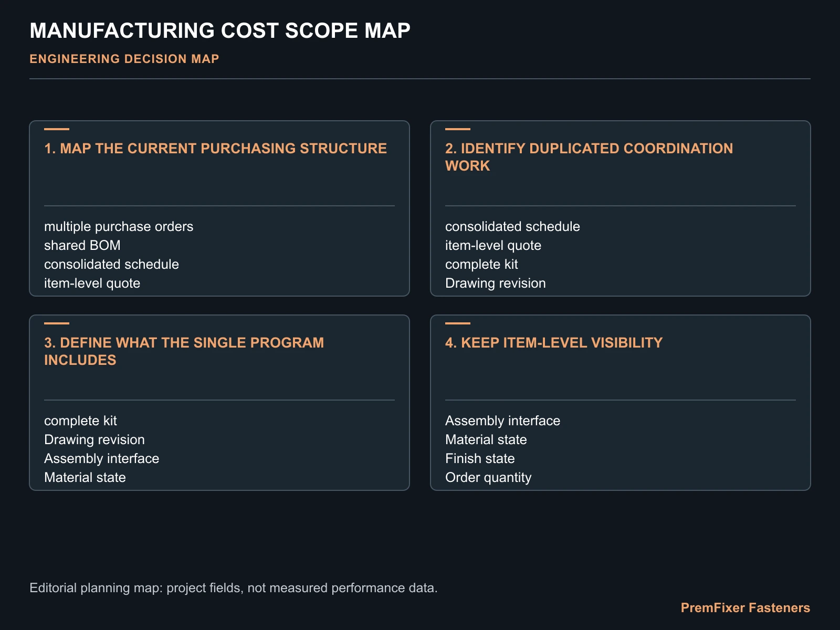Click 'Assembly interface' under Define Single Program card

tap(102, 459)
